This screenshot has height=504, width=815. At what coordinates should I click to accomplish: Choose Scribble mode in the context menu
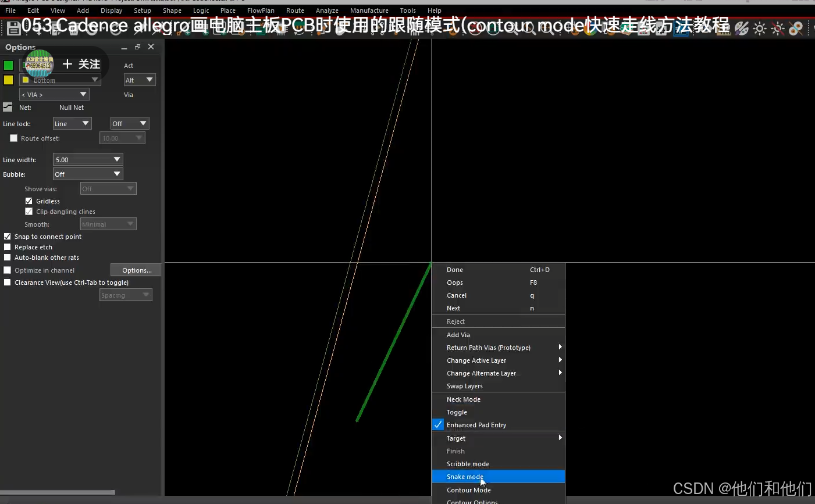pos(499,464)
